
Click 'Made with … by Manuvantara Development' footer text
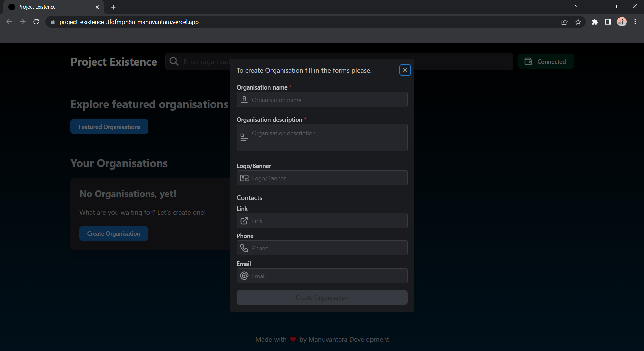(x=322, y=339)
